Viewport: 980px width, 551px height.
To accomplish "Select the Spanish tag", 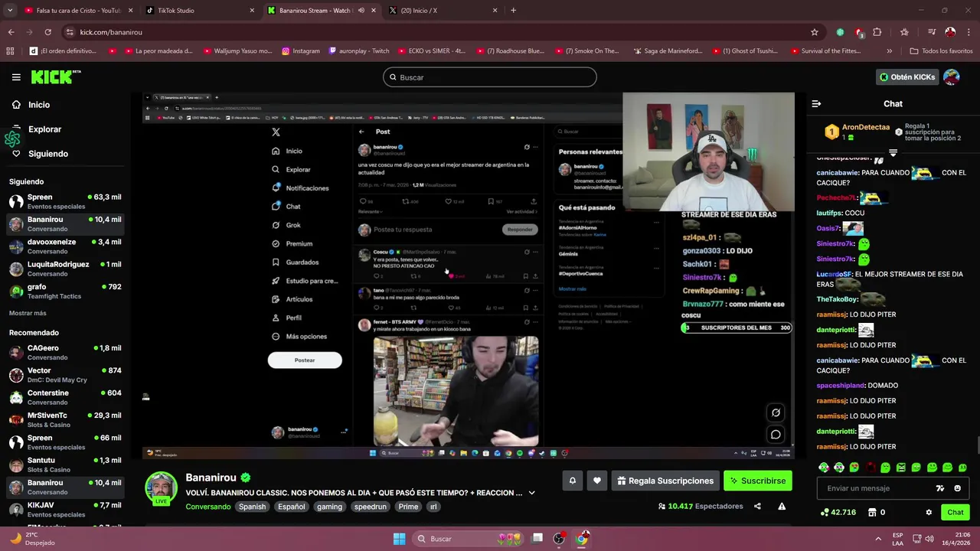I will point(252,507).
